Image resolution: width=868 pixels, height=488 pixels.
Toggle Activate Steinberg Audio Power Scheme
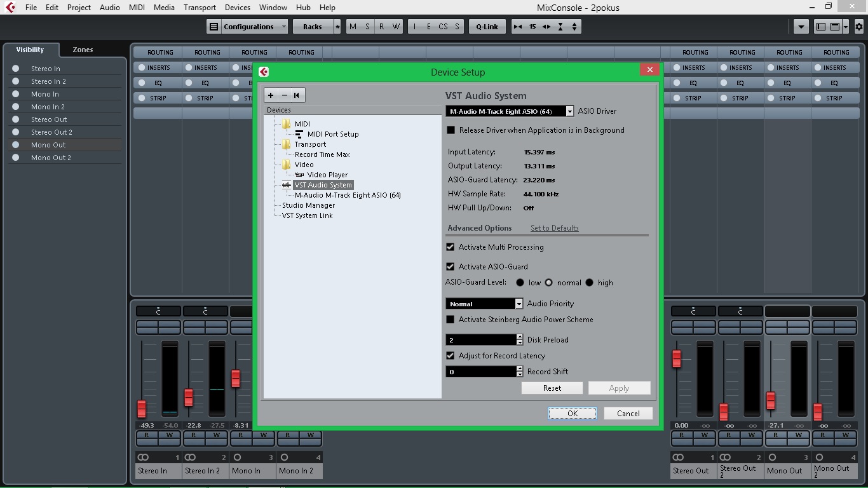click(451, 320)
